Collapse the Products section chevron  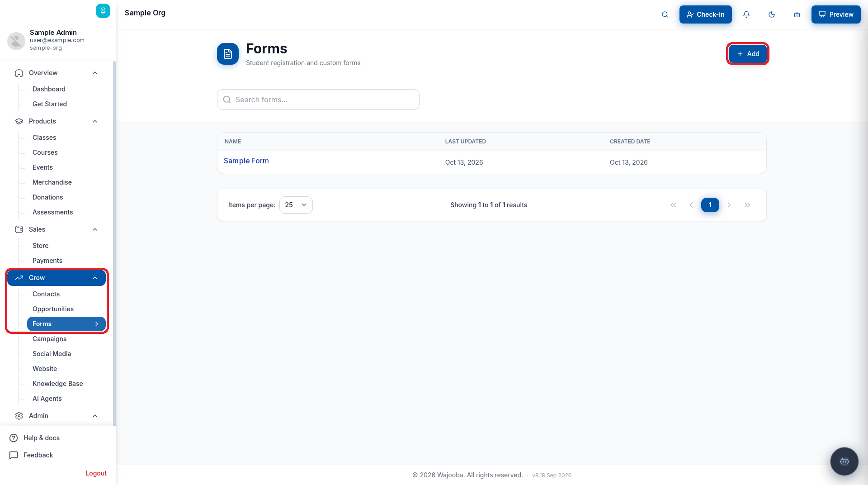(x=95, y=121)
